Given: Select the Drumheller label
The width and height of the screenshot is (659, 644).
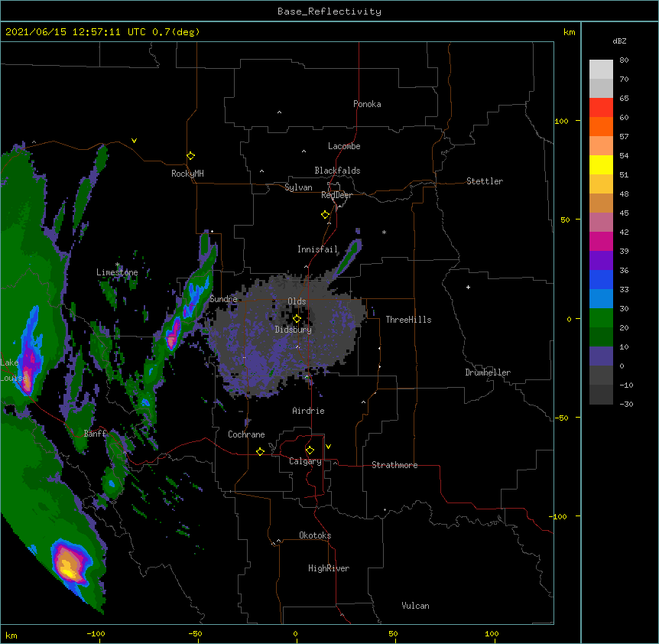Looking at the screenshot, I should pyautogui.click(x=488, y=372).
